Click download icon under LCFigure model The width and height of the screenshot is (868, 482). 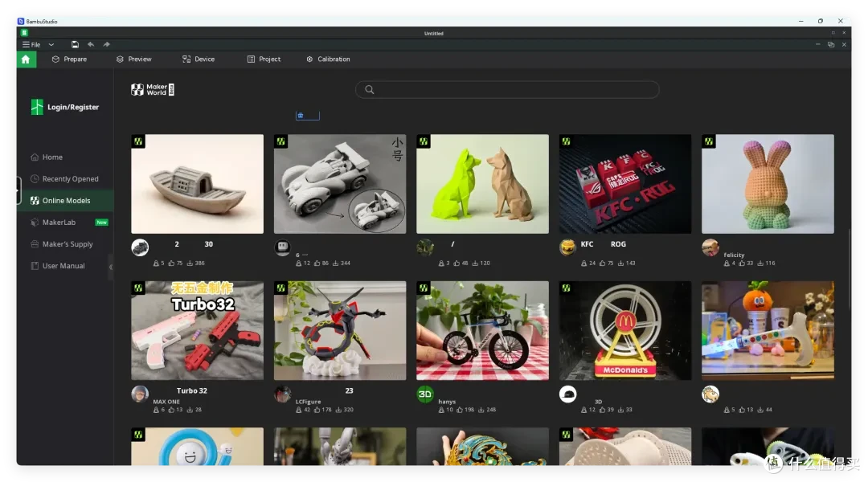(338, 410)
